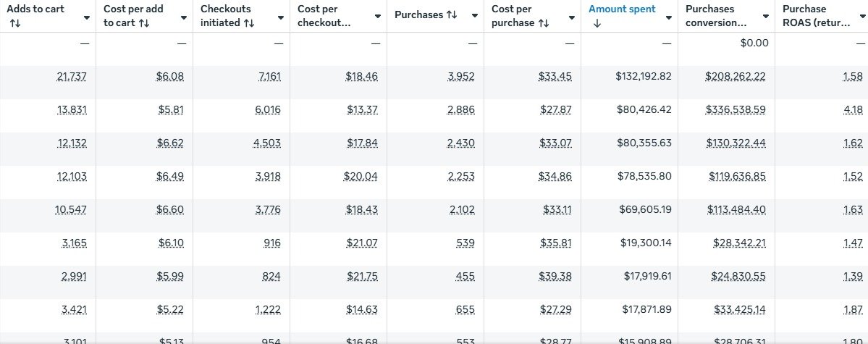868x344 pixels.
Task: Sort by Adds to cart arrows icon
Action: point(15,23)
